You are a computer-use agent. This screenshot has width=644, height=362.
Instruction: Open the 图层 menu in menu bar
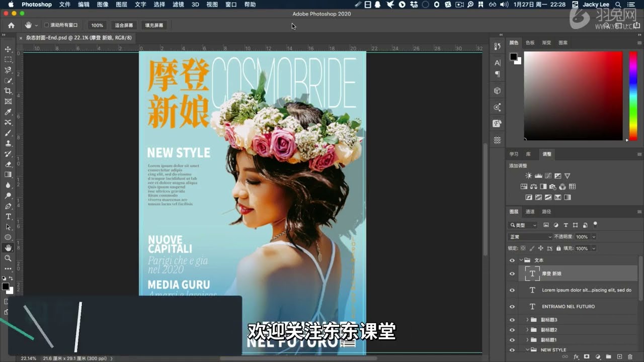[x=121, y=5]
